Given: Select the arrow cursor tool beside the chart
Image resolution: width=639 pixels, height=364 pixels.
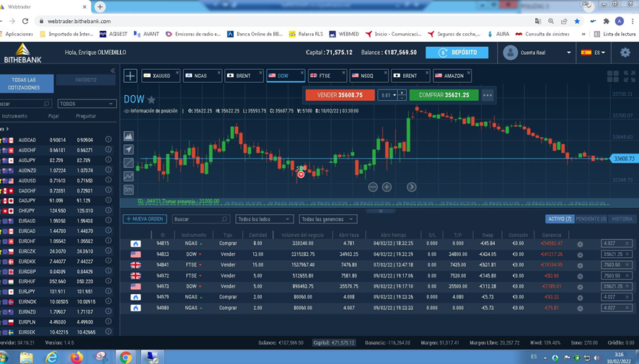Looking at the screenshot, I should click(x=128, y=149).
